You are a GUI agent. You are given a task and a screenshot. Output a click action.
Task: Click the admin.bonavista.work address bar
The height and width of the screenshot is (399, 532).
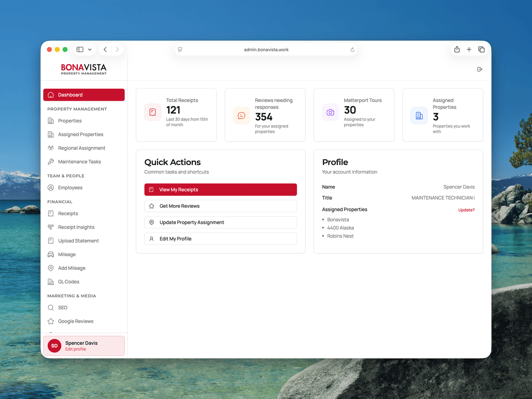tap(266, 49)
